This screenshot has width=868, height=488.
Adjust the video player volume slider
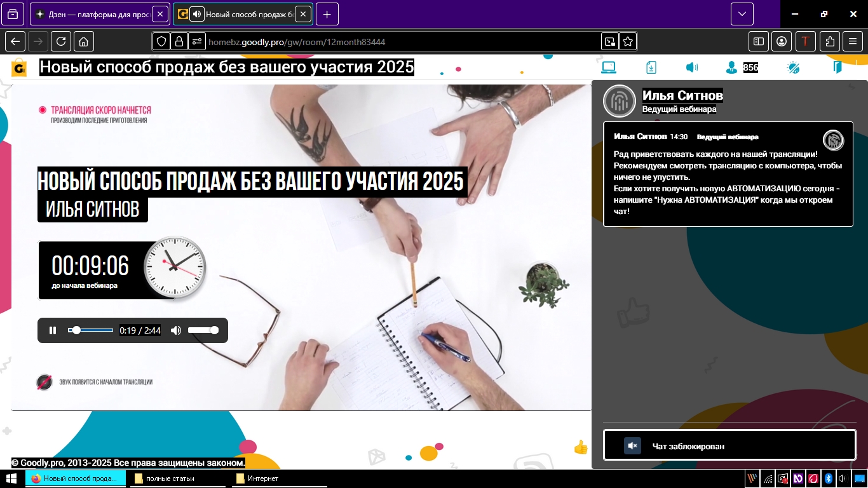point(203,330)
